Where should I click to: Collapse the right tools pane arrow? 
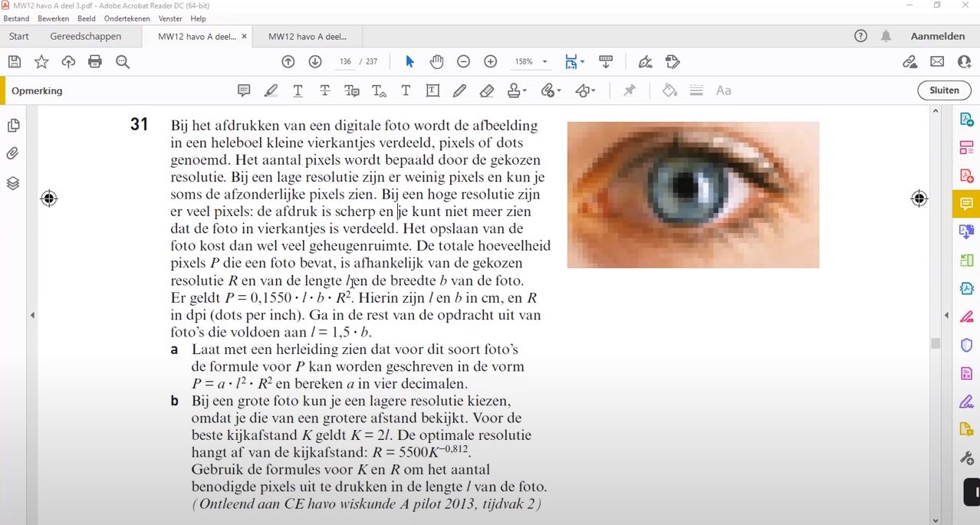946,315
